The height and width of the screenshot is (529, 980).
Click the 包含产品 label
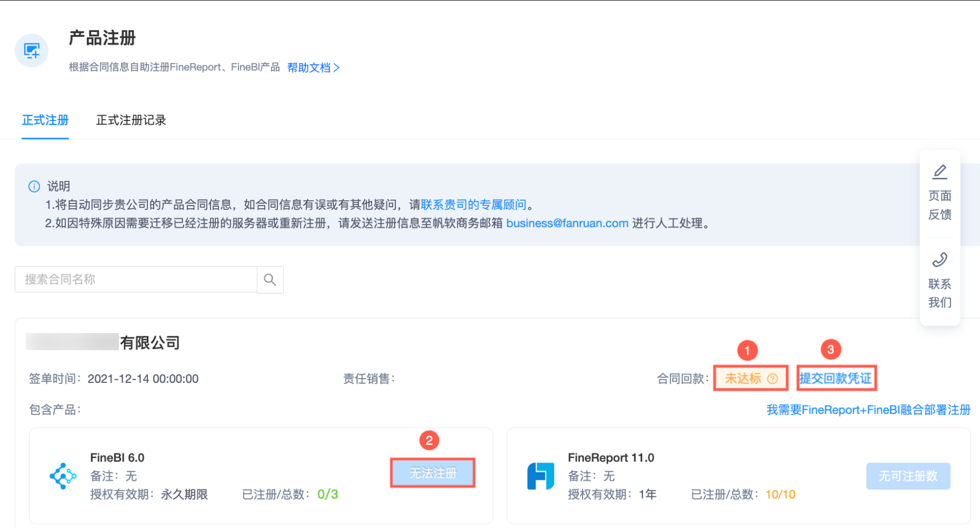click(55, 410)
